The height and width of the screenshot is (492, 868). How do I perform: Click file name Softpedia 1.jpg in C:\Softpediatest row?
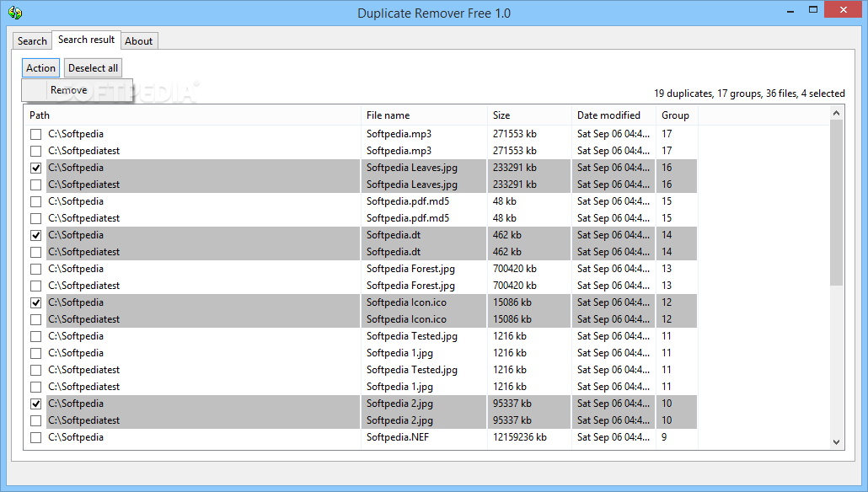[x=399, y=387]
